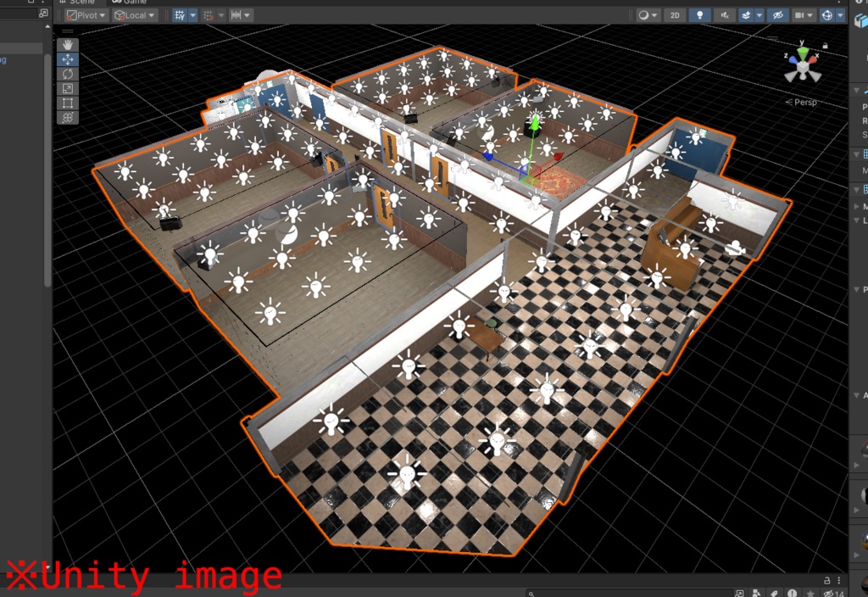Image resolution: width=868 pixels, height=597 pixels.
Task: Select the Transform tool
Action: 68,117
